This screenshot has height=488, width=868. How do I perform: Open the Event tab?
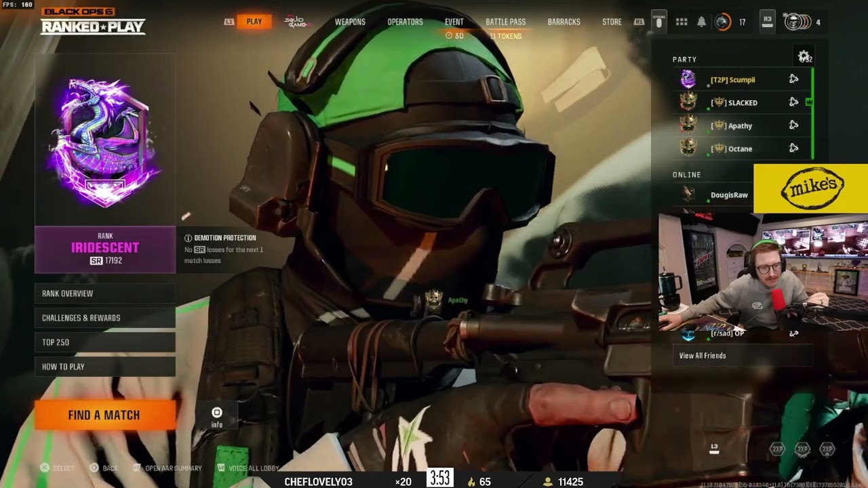tap(454, 22)
